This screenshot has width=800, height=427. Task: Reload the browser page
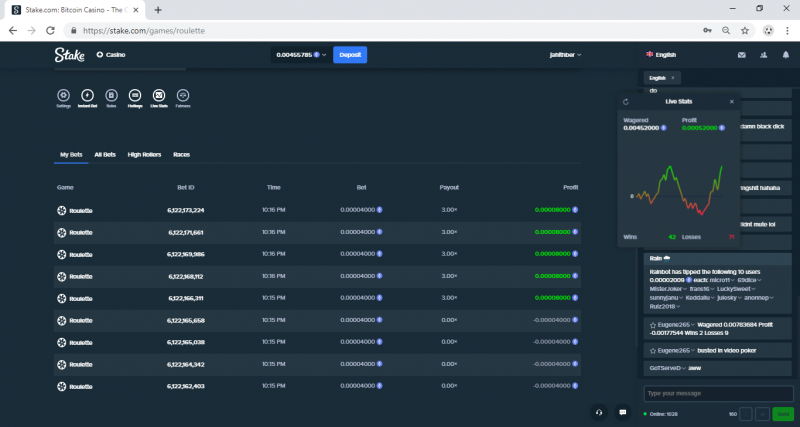pyautogui.click(x=50, y=31)
